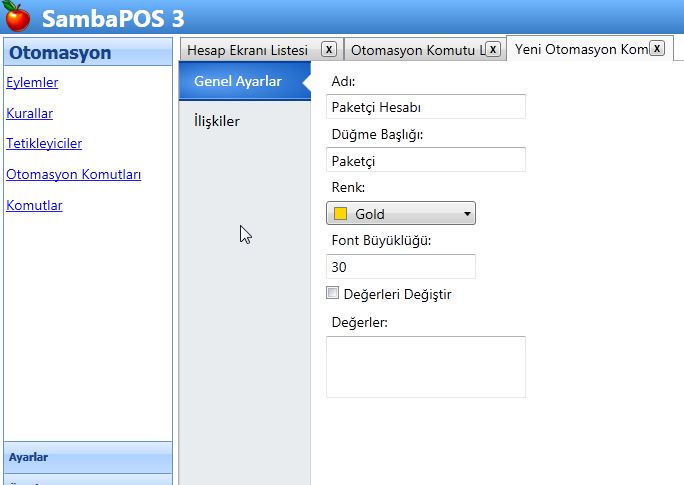Open the Tetikleyiciler link
This screenshot has width=684, height=485.
(44, 143)
